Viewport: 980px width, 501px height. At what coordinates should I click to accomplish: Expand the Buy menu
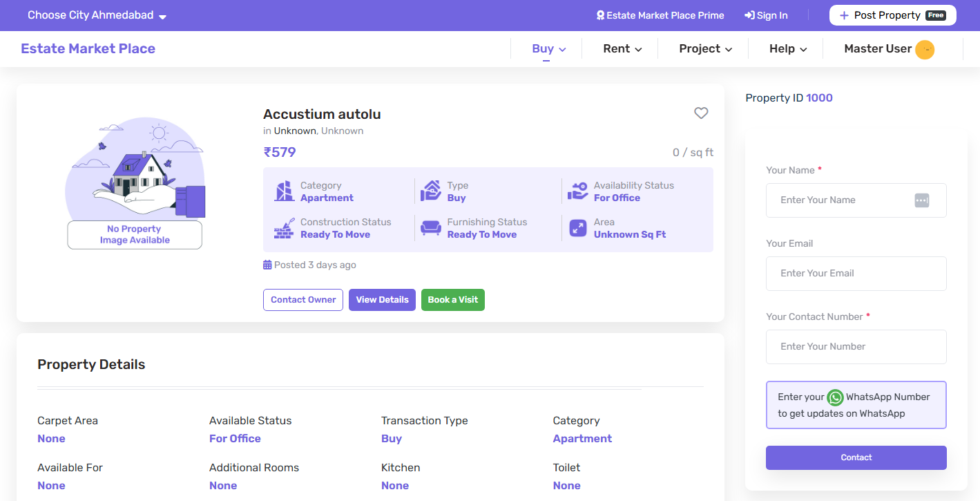(x=548, y=49)
